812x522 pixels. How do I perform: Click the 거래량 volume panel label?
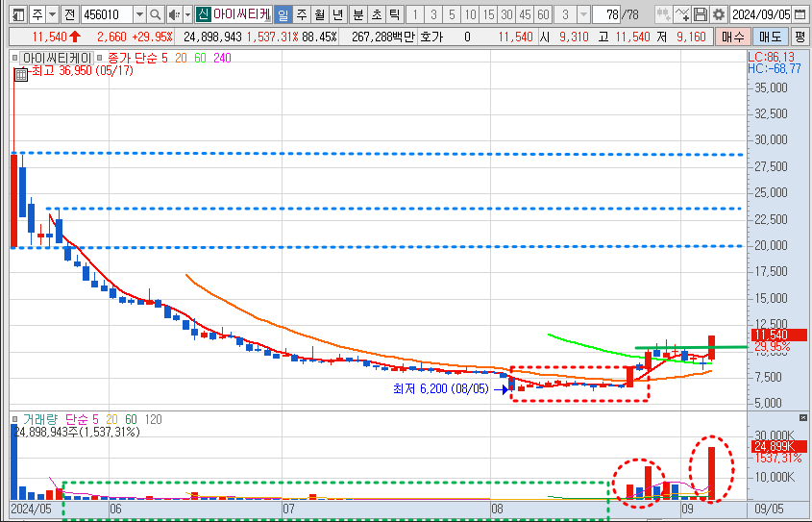tap(41, 419)
